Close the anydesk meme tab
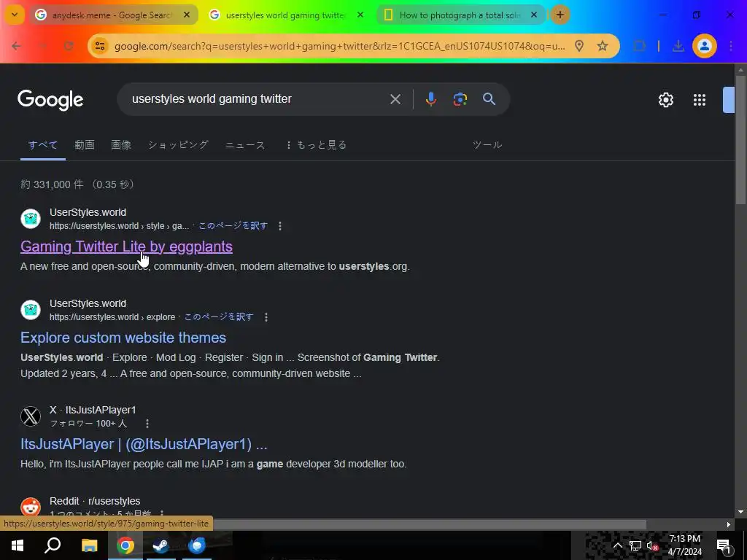The image size is (747, 560). 187,15
